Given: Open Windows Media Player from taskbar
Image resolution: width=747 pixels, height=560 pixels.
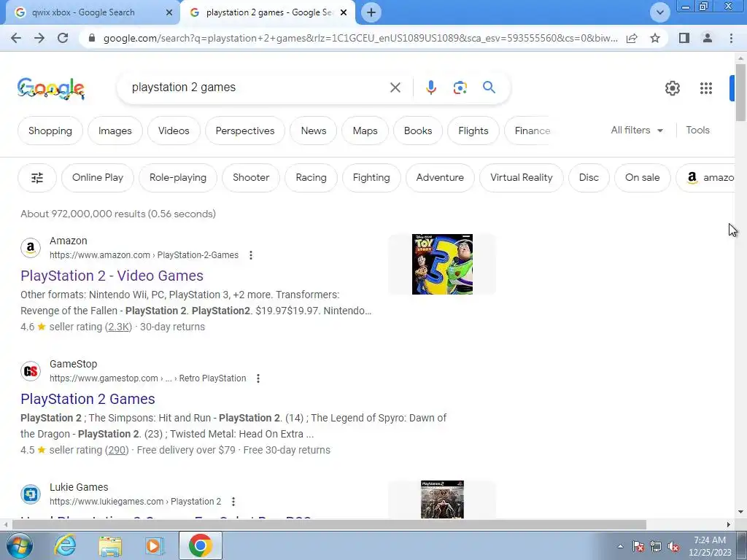Looking at the screenshot, I should pos(155,545).
